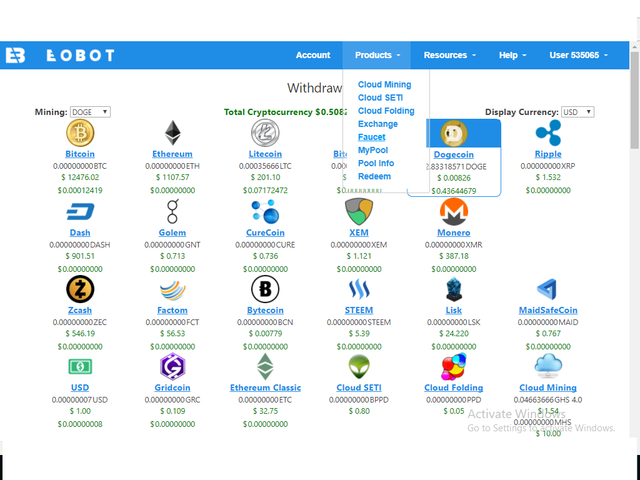
Task: Click the Ethereum diamond icon
Action: (x=172, y=133)
